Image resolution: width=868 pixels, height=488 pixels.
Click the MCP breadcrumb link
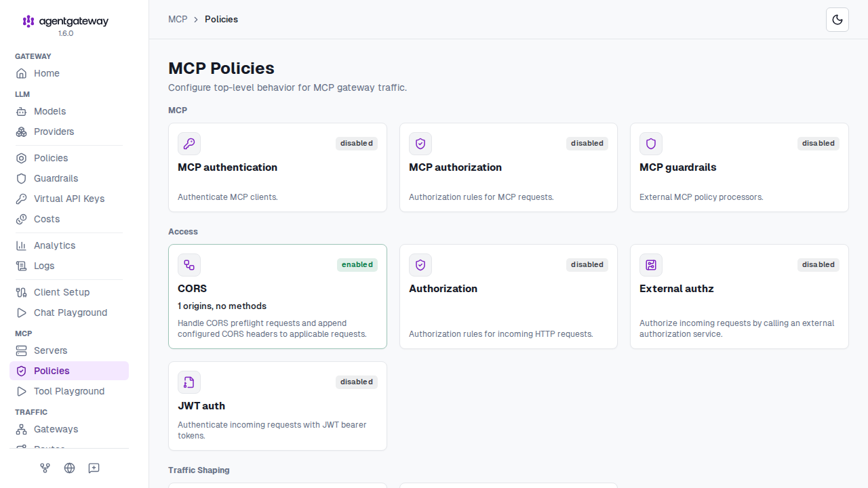click(178, 19)
